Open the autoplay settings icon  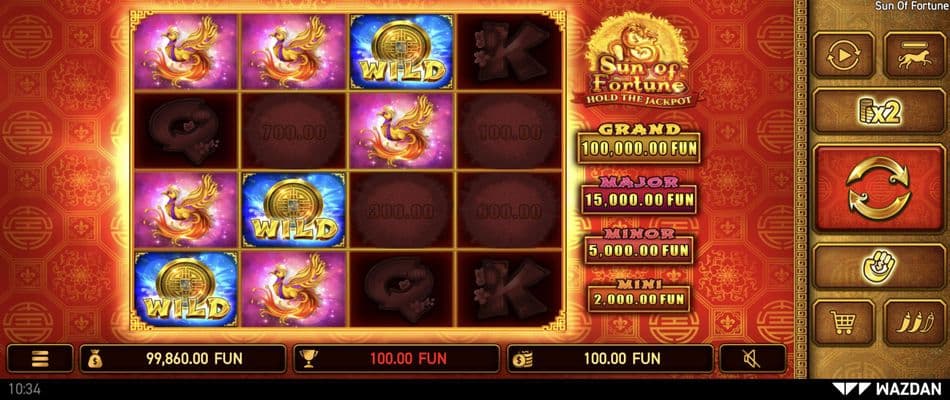pos(843,56)
